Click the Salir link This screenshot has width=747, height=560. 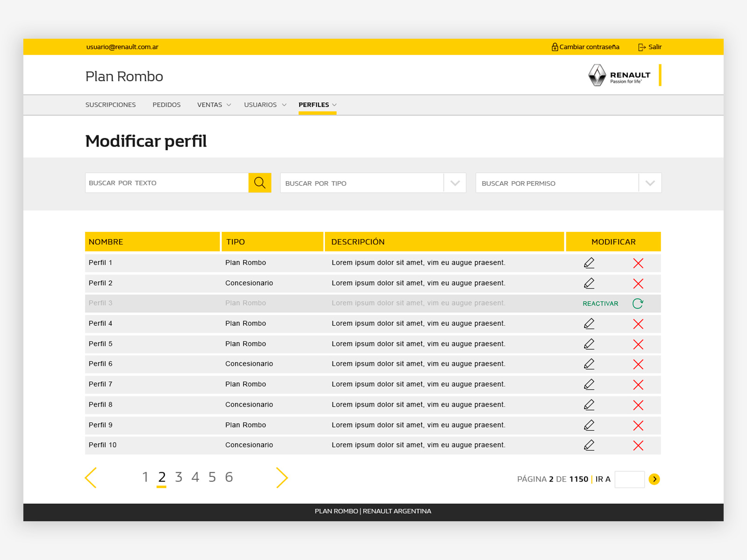click(655, 47)
